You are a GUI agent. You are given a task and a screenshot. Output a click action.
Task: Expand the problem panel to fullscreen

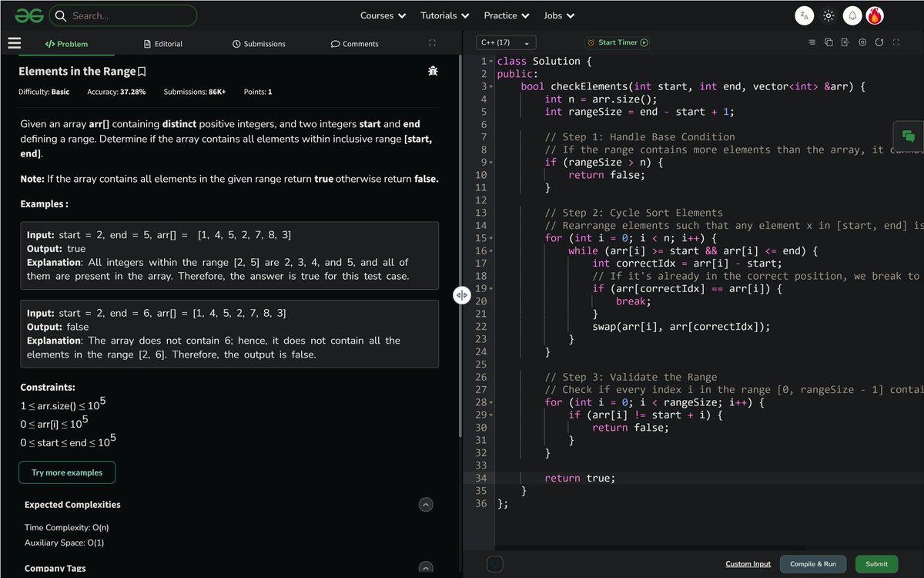(x=432, y=43)
